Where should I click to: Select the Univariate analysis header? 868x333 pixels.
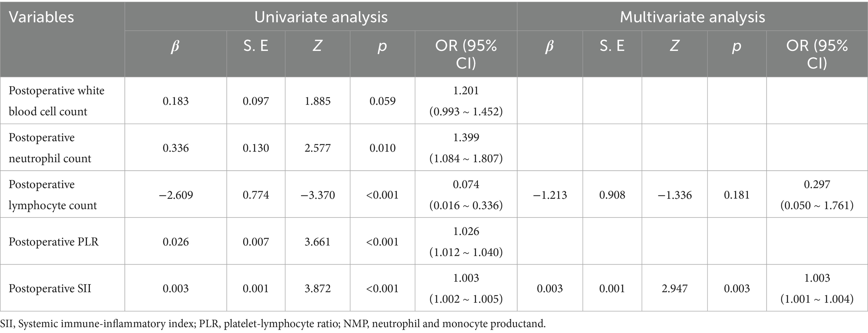321,17
